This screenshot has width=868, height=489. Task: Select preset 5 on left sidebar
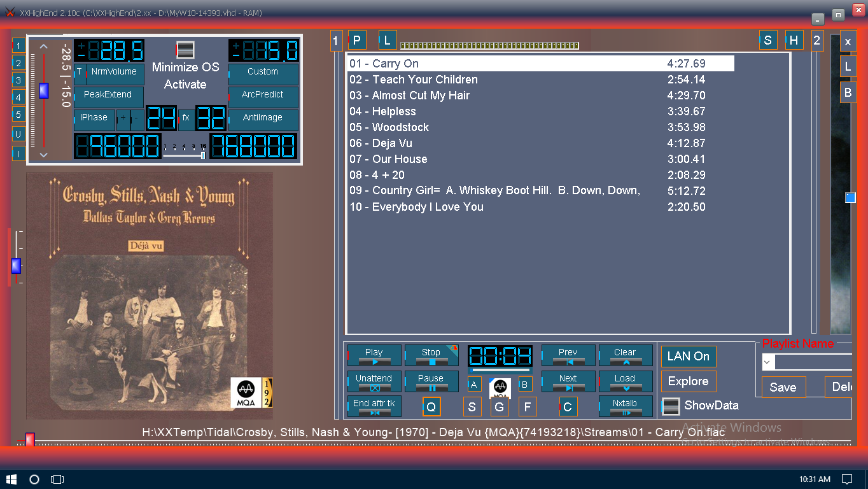click(19, 115)
